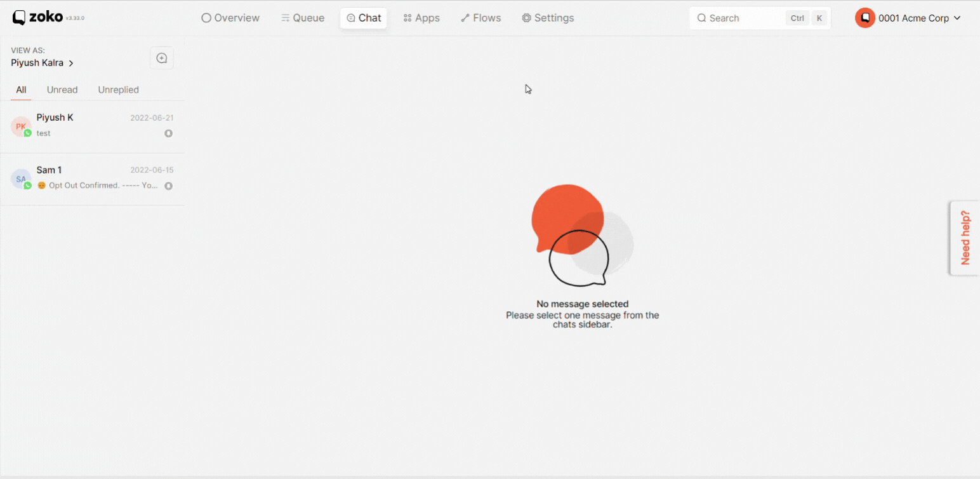This screenshot has width=980, height=479.
Task: Click the Acme Corp orange account avatar
Action: point(864,18)
